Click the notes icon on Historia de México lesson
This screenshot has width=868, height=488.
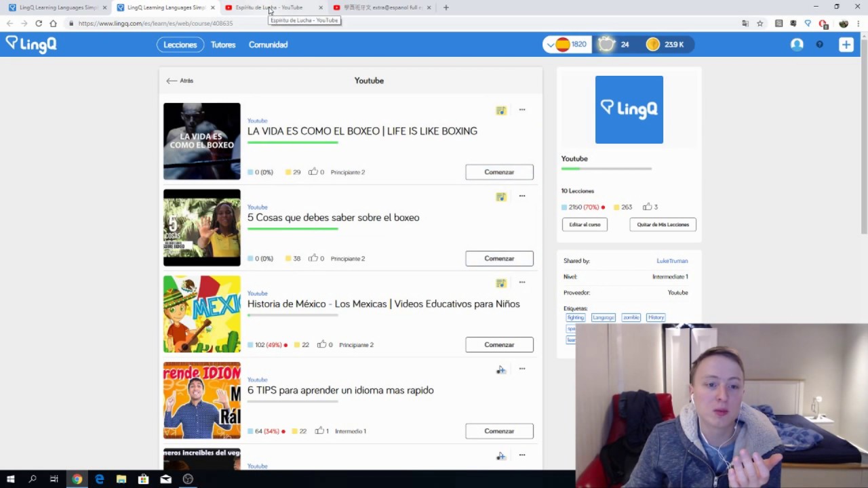coord(500,283)
